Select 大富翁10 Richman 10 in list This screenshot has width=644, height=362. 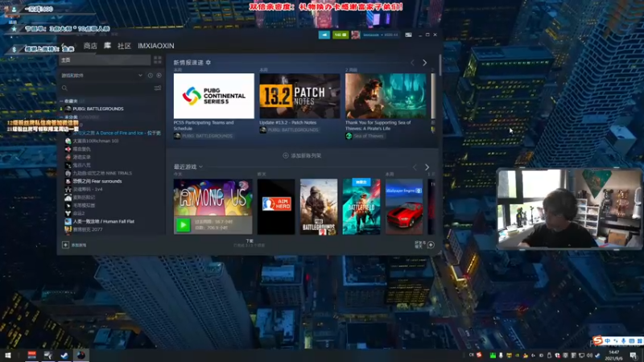(96, 141)
